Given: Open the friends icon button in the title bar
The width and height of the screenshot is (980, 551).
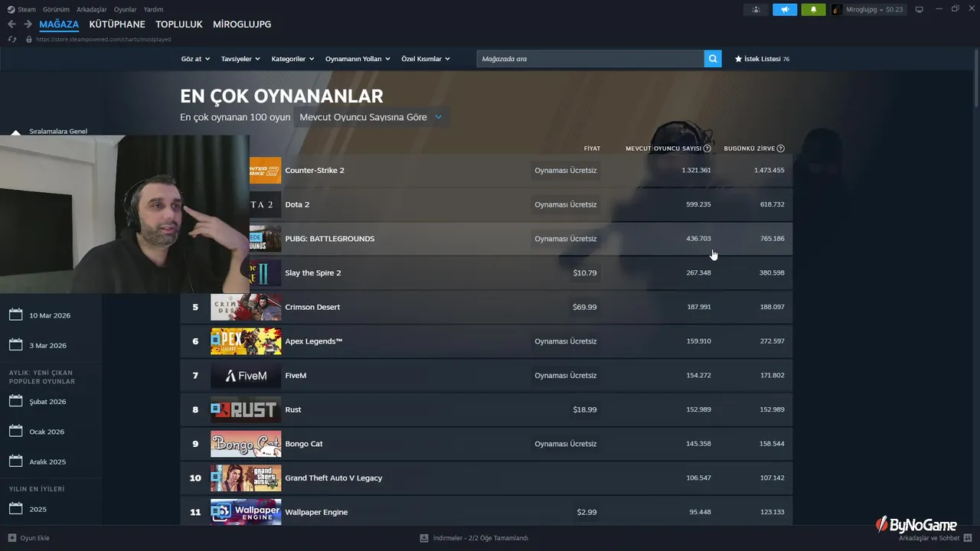Looking at the screenshot, I should pos(756,9).
